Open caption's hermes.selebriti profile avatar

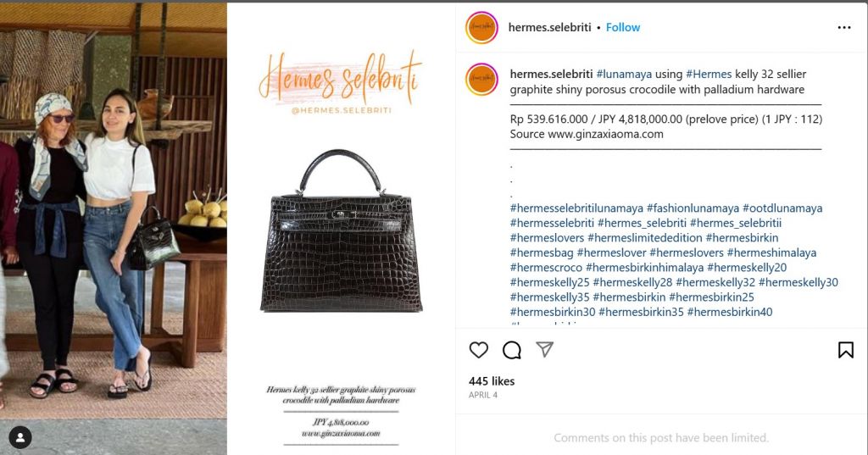(482, 79)
